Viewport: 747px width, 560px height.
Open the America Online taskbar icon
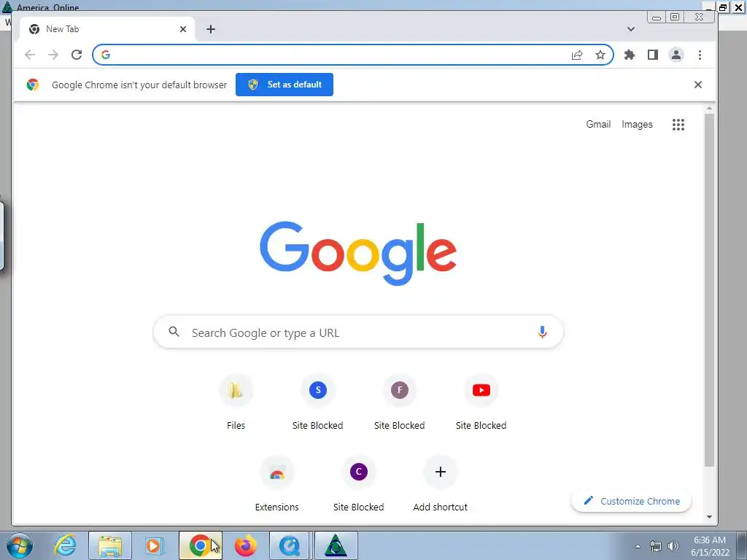click(x=336, y=545)
